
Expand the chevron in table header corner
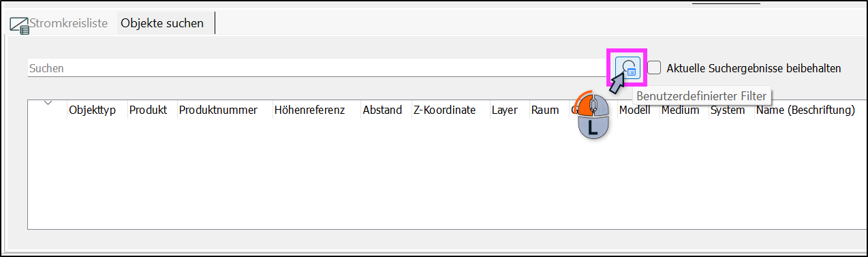(x=48, y=103)
